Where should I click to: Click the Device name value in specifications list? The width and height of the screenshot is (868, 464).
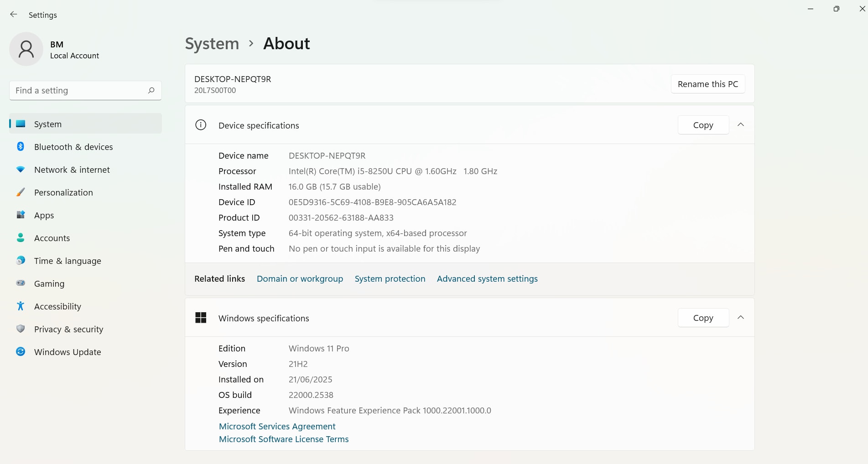(327, 156)
